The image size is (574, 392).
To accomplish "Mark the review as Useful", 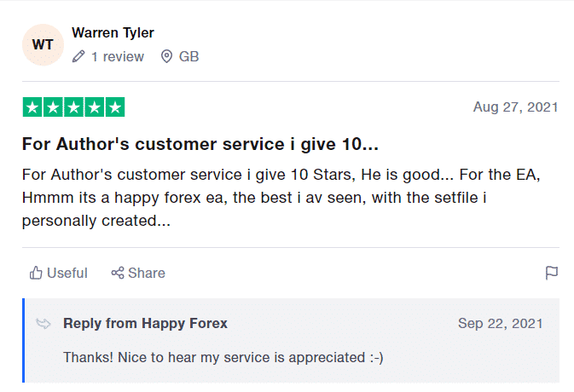I will pos(59,273).
